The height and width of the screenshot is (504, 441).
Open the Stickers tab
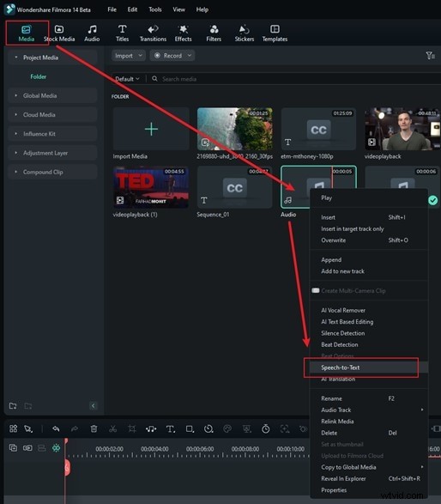coord(245,33)
